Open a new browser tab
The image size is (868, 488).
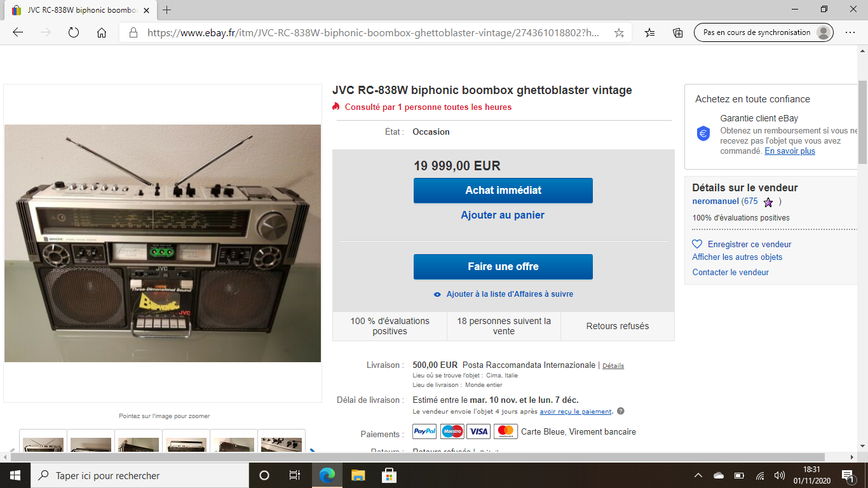[167, 10]
